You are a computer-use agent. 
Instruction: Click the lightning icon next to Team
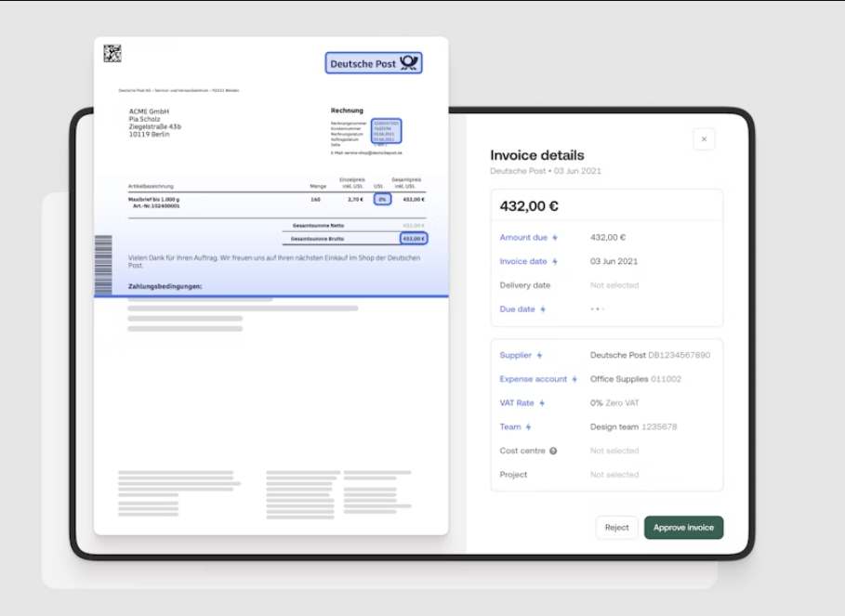click(x=529, y=427)
